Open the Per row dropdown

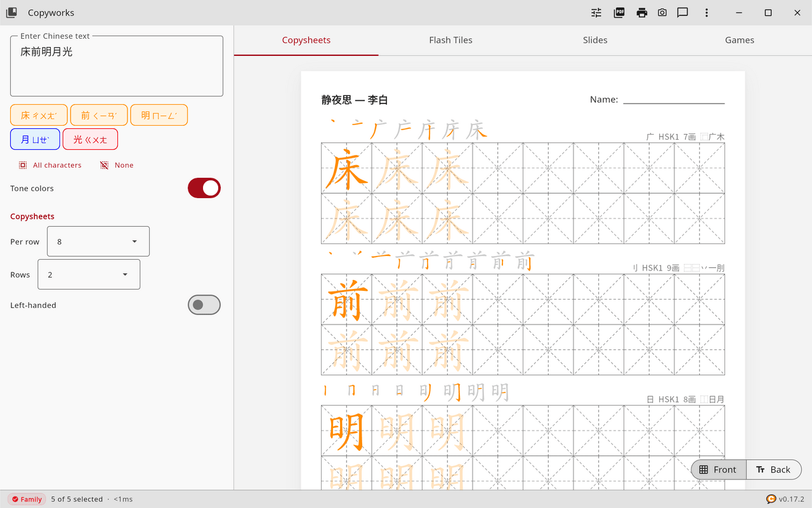click(98, 241)
